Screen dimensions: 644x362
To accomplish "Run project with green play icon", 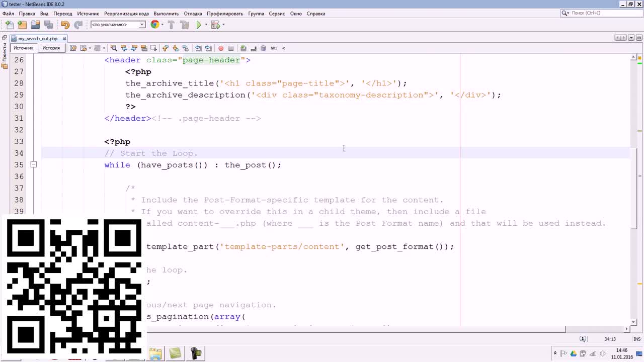I will (199, 25).
